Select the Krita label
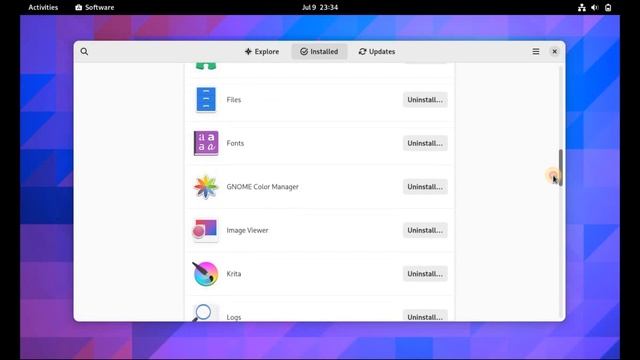This screenshot has height=360, width=640. 234,274
